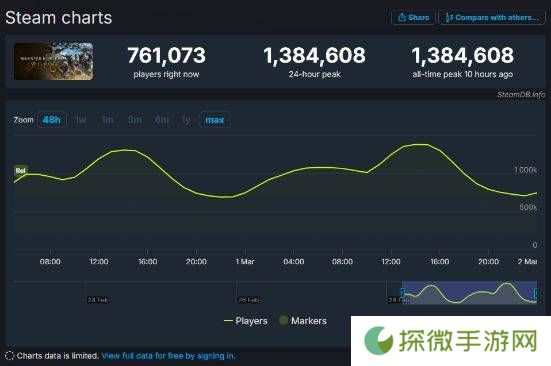This screenshot has height=366, width=551.
Task: Click the loading circle icon beside Charts data
Action: pos(9,356)
